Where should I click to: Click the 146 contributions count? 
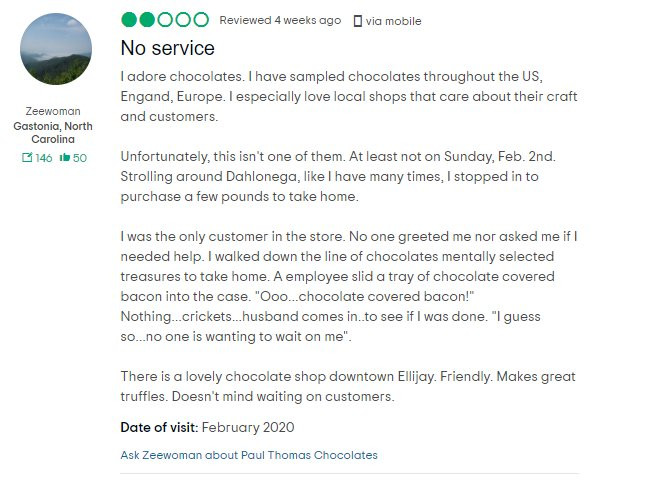tap(43, 158)
